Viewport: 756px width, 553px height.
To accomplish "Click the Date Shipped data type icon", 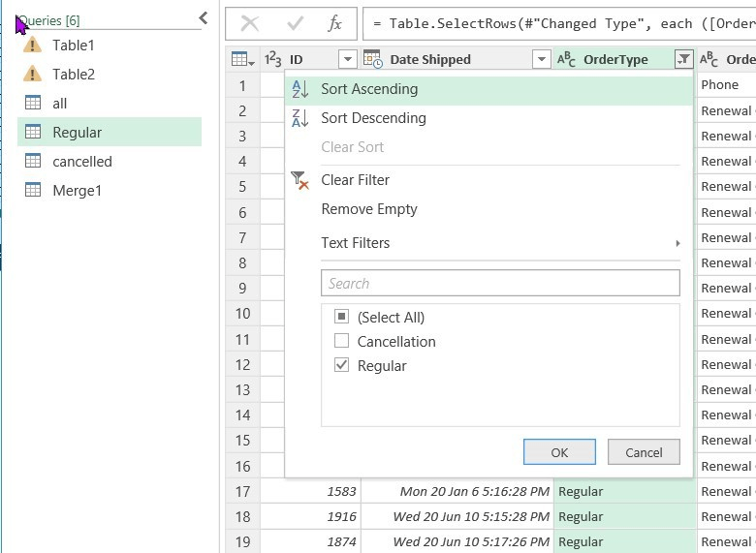I will pyautogui.click(x=373, y=59).
